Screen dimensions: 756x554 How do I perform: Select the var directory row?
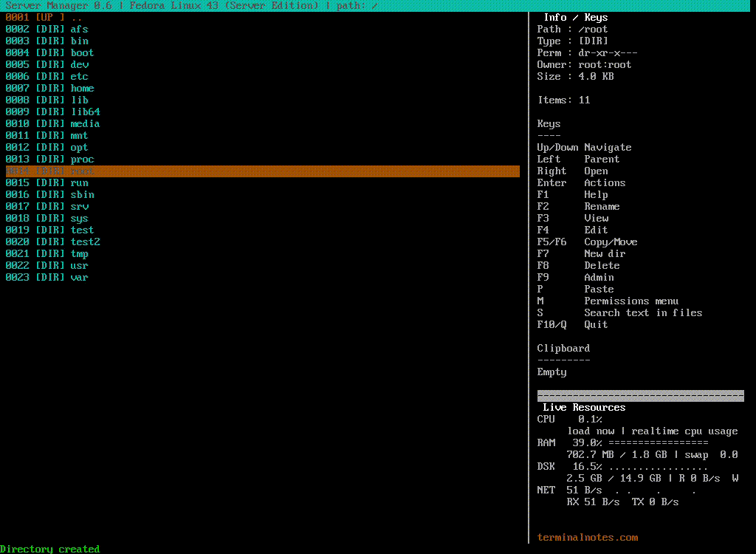pyautogui.click(x=79, y=278)
